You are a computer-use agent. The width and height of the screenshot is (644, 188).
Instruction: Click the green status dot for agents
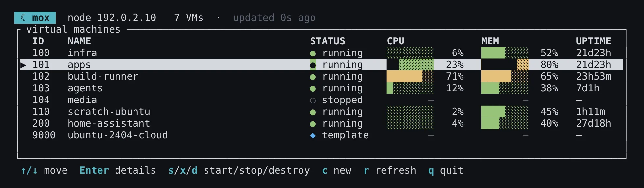point(313,88)
